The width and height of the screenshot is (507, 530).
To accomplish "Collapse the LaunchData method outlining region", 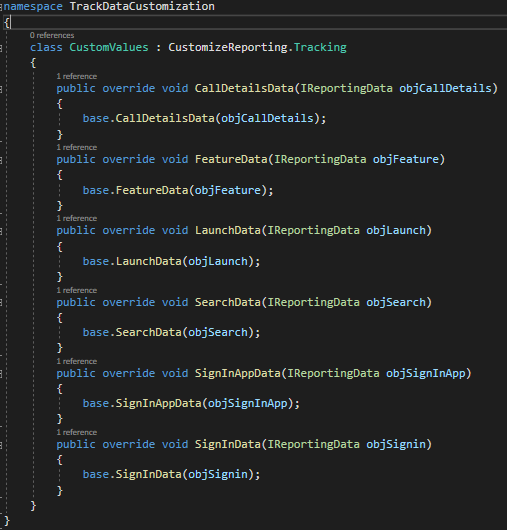I will pyautogui.click(x=1, y=231).
